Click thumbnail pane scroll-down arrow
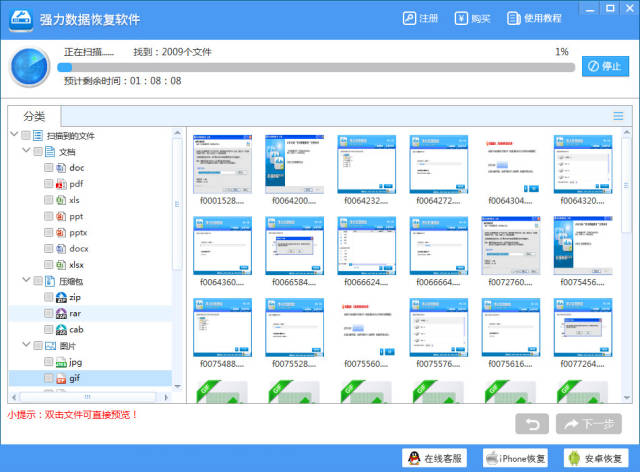 click(x=627, y=397)
